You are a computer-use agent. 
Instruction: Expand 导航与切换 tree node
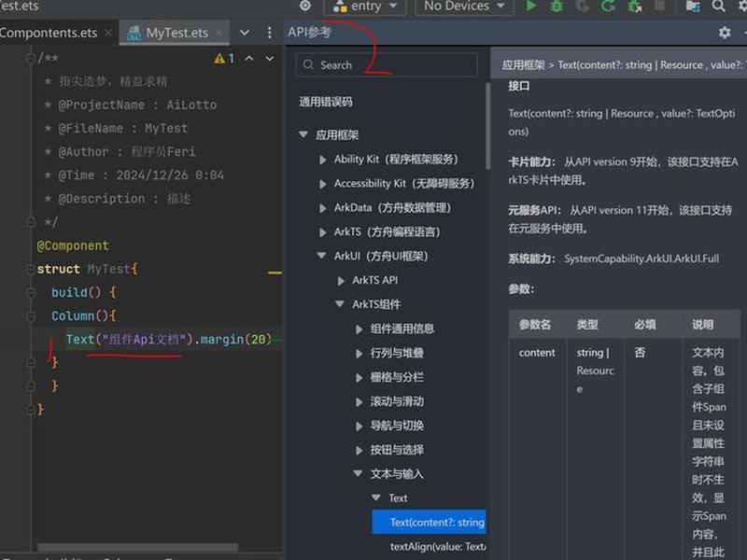point(359,427)
